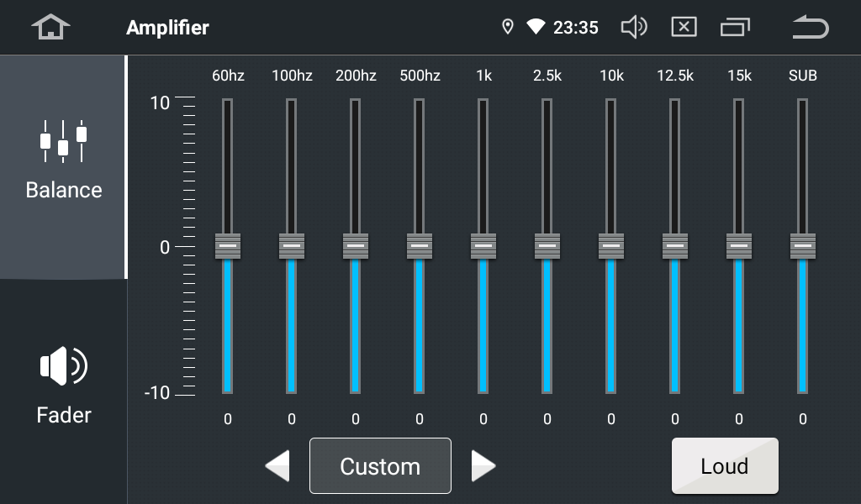Open the Fader speaker icon
Image resolution: width=861 pixels, height=504 pixels.
(63, 366)
